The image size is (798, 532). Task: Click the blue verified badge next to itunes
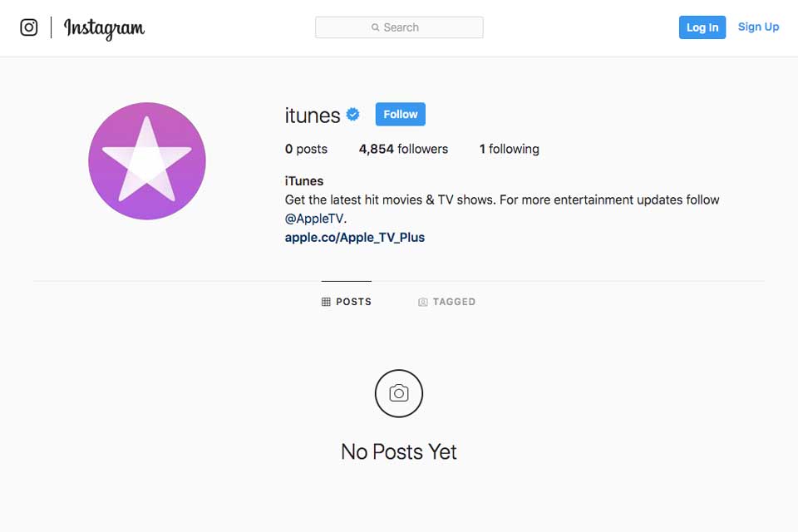352,115
